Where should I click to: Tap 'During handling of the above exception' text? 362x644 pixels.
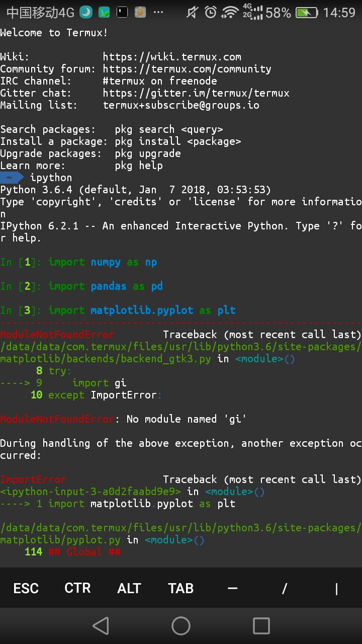pyautogui.click(x=181, y=449)
